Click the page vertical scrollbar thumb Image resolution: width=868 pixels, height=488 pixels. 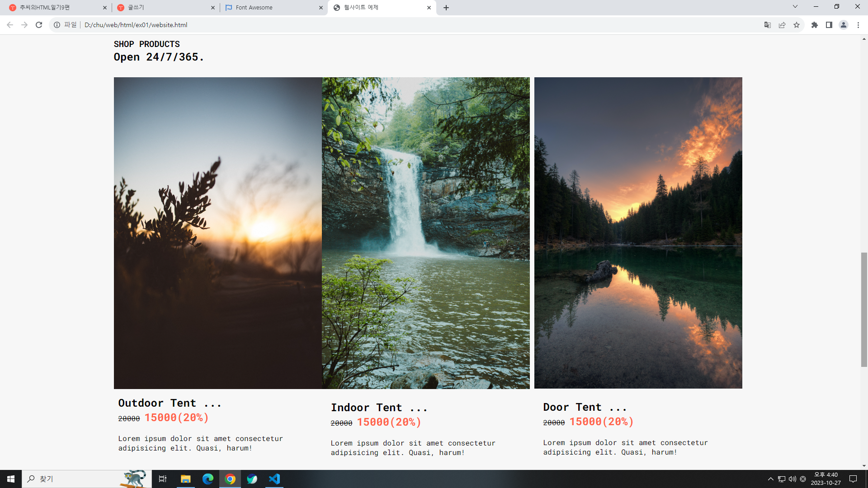point(864,310)
